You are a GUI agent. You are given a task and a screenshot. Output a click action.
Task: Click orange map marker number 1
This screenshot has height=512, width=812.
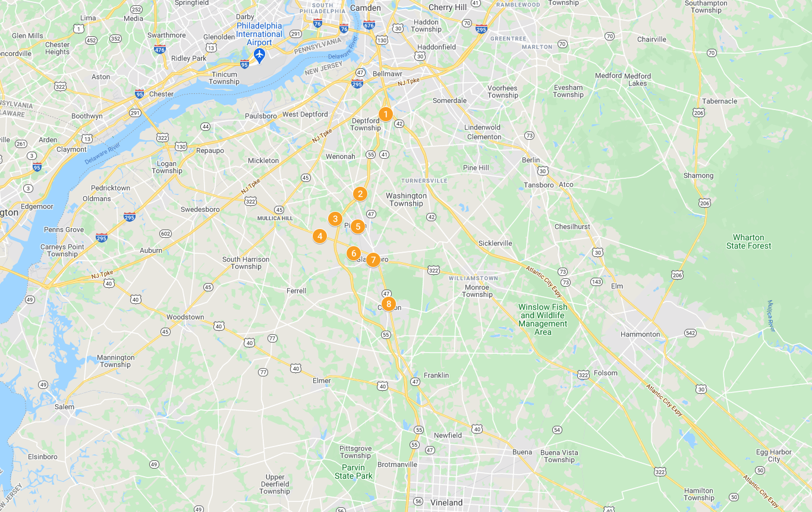[x=386, y=114]
